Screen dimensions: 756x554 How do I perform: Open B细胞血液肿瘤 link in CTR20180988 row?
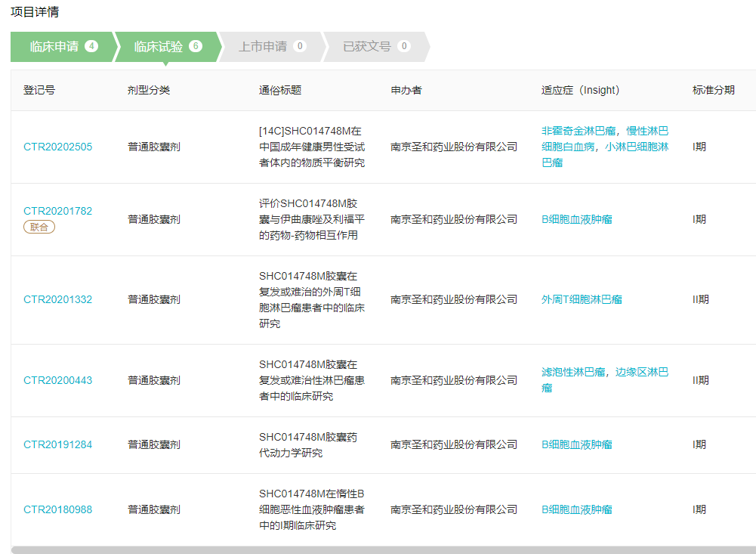[577, 509]
